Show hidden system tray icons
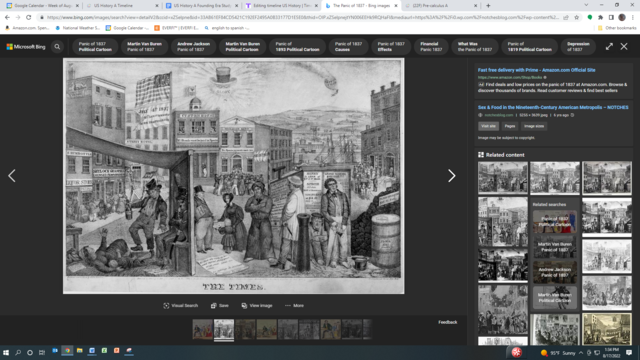640x360 pixels. point(581,353)
